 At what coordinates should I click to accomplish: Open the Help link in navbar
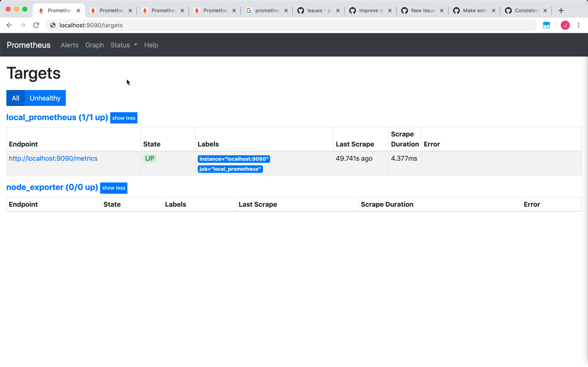click(x=151, y=45)
